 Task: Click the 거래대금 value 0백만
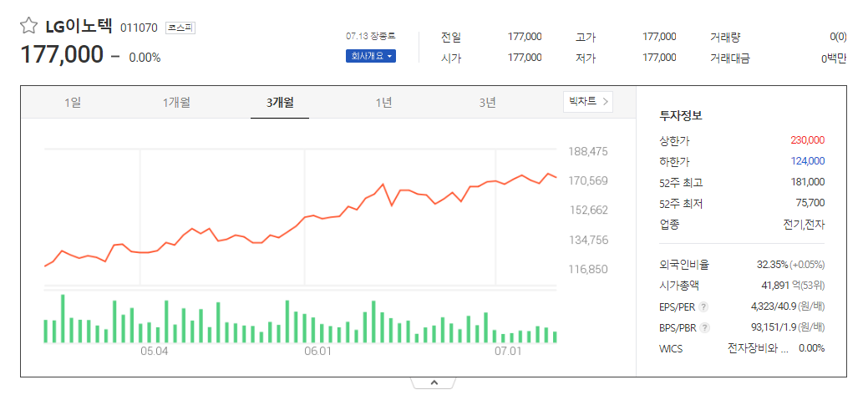coord(834,58)
